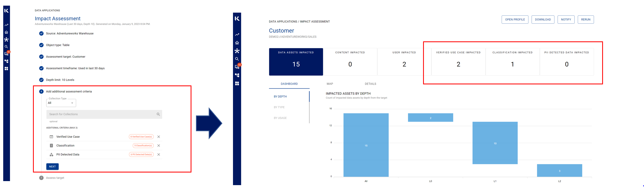Screen dimensions: 644x187
Task: Click magnifier icon in Search for Collections
Action: [158, 114]
